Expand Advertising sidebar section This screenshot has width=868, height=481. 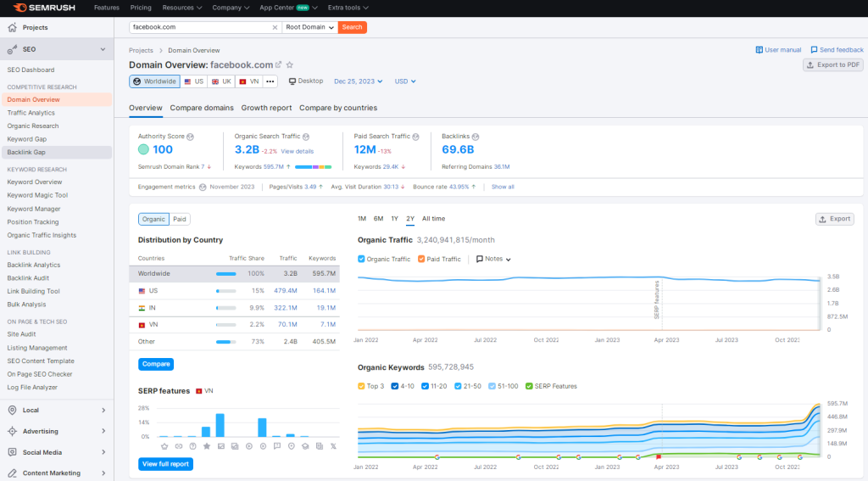point(103,431)
